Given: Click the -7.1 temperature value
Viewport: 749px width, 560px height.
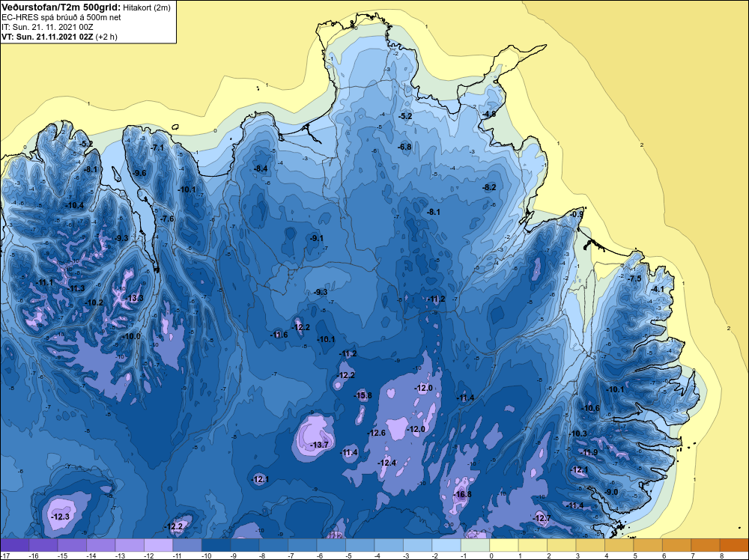Looking at the screenshot, I should (x=157, y=147).
